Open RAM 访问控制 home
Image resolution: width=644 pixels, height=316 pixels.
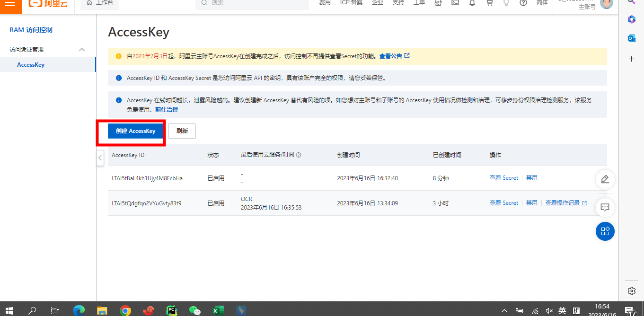coord(31,30)
